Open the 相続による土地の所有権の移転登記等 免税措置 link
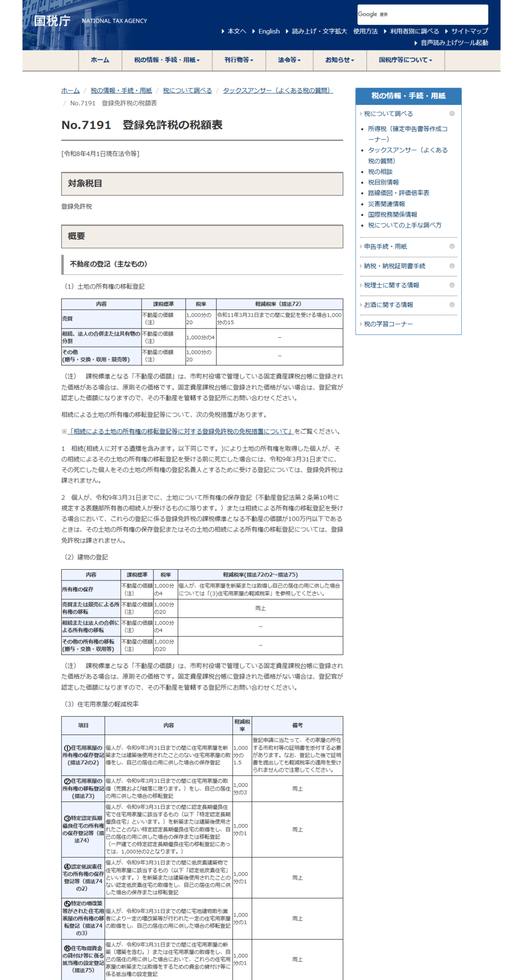 point(181,432)
